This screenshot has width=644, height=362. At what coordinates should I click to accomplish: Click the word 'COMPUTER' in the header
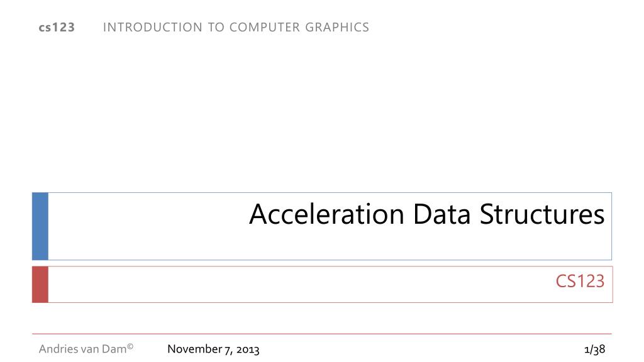tap(265, 28)
